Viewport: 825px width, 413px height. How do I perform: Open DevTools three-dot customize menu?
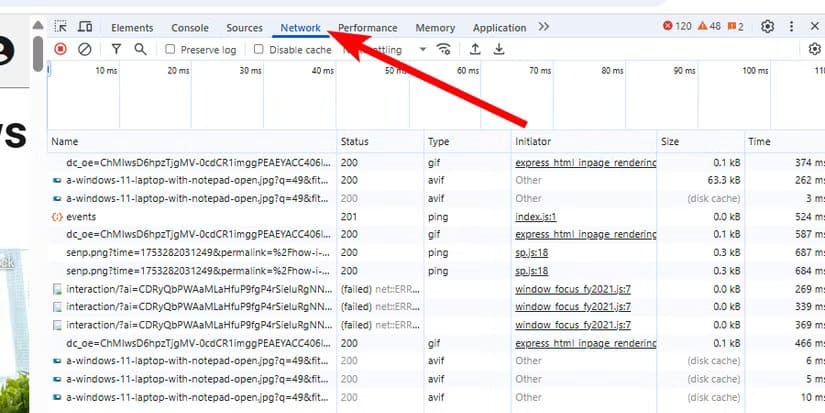click(791, 27)
